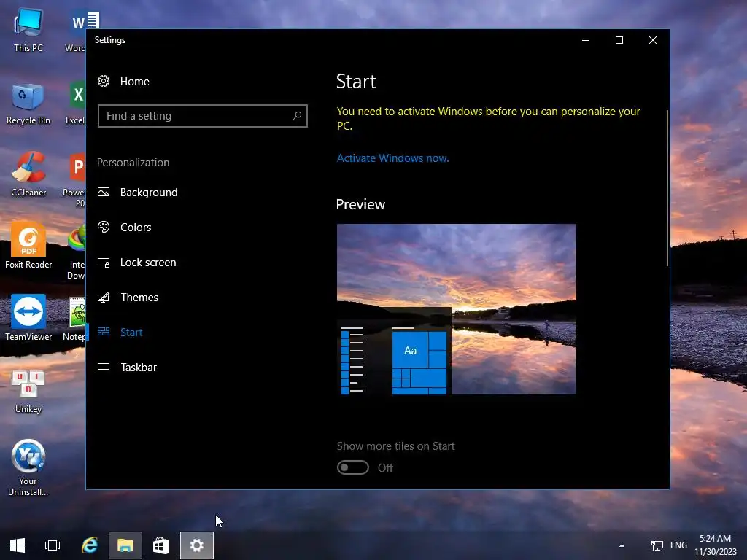Select Your Uninstaller desktop icon
The width and height of the screenshot is (747, 560).
tap(28, 467)
